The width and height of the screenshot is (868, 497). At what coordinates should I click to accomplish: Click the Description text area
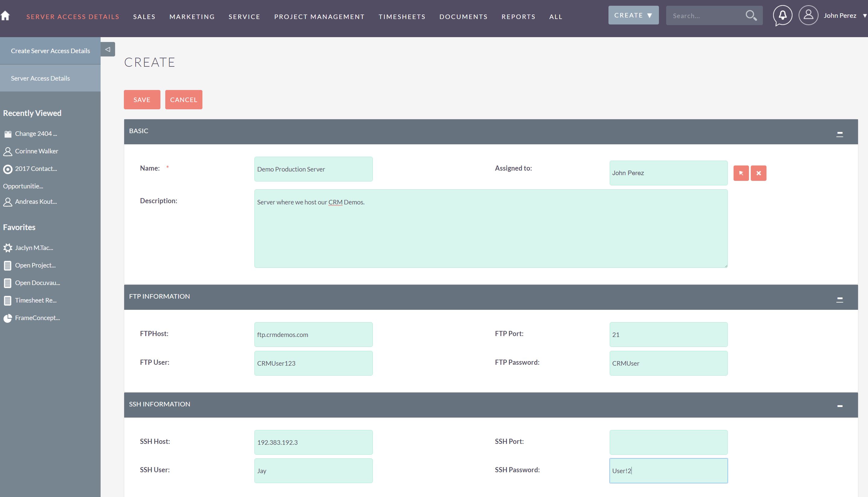coord(491,228)
